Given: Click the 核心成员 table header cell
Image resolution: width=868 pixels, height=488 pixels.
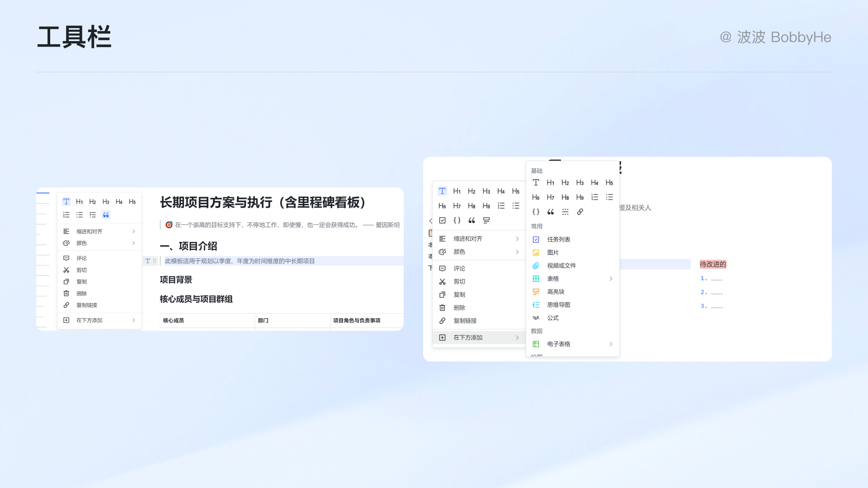Looking at the screenshot, I should [174, 320].
